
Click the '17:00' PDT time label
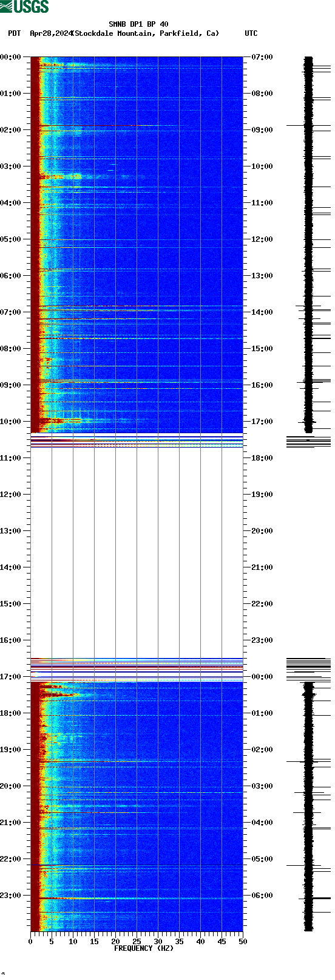coord(10,676)
